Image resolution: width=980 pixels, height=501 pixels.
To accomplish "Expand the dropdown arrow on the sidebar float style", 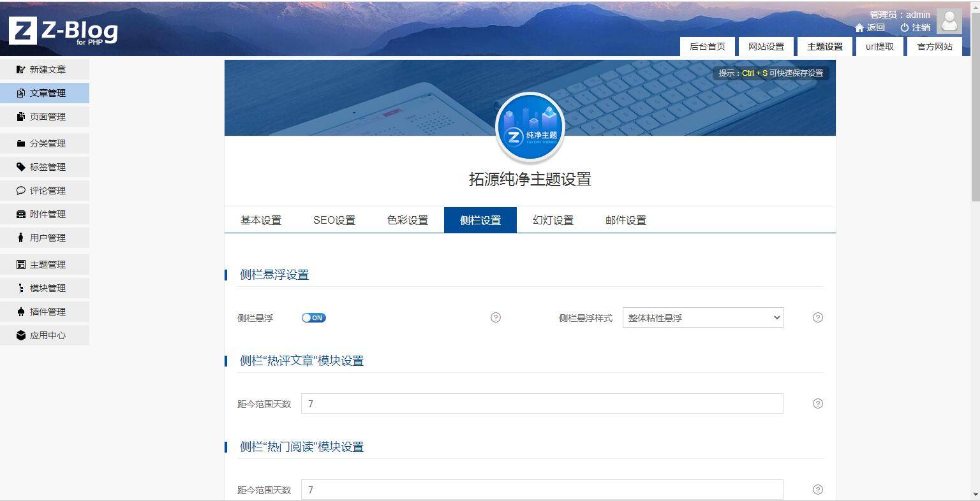I will pyautogui.click(x=776, y=317).
